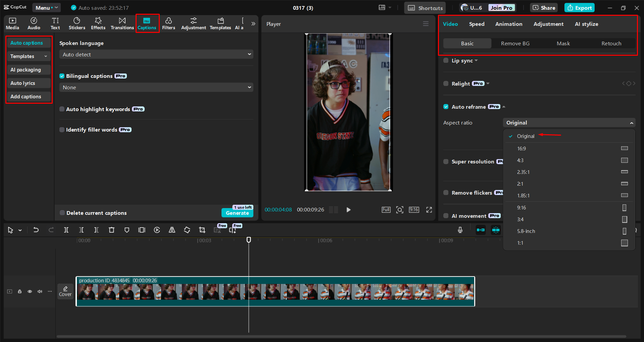Open the Text panel
Image resolution: width=644 pixels, height=342 pixels.
point(55,23)
